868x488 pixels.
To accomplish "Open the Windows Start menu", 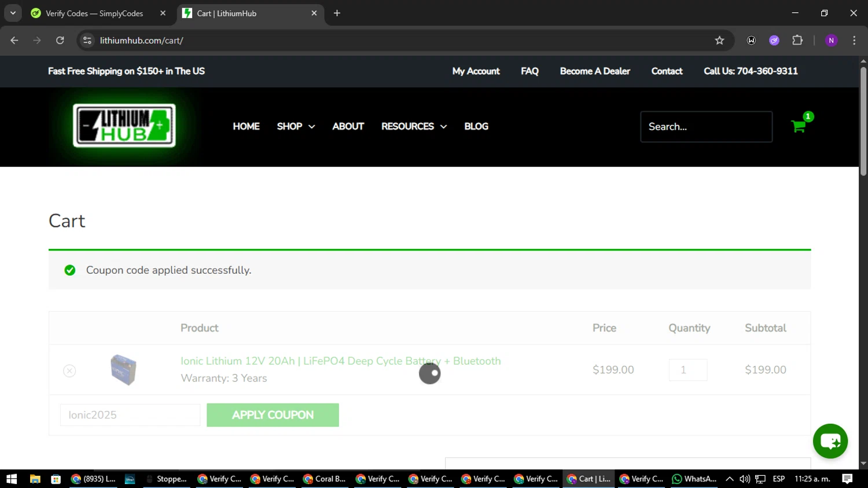I will coord(12,479).
